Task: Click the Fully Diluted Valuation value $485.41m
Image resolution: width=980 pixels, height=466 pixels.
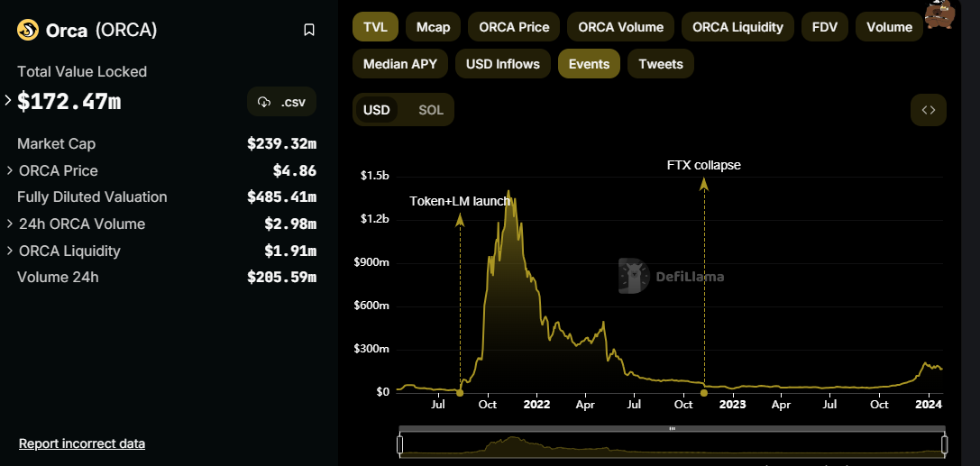Action: (x=281, y=196)
